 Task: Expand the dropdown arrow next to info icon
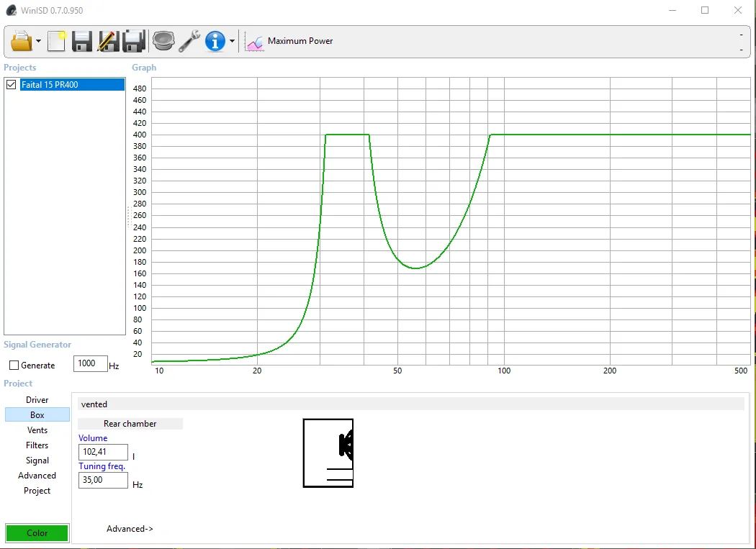[232, 42]
